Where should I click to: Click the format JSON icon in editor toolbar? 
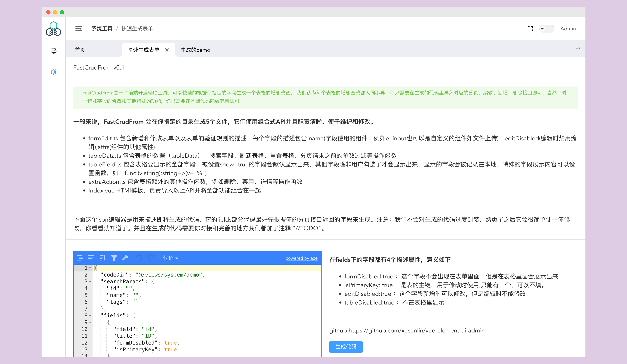[80, 258]
